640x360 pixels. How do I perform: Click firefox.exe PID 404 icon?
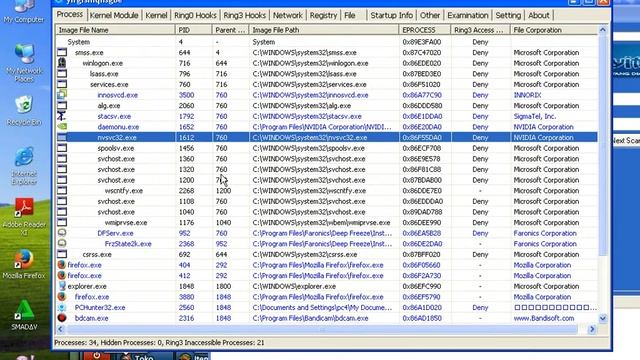point(62,264)
